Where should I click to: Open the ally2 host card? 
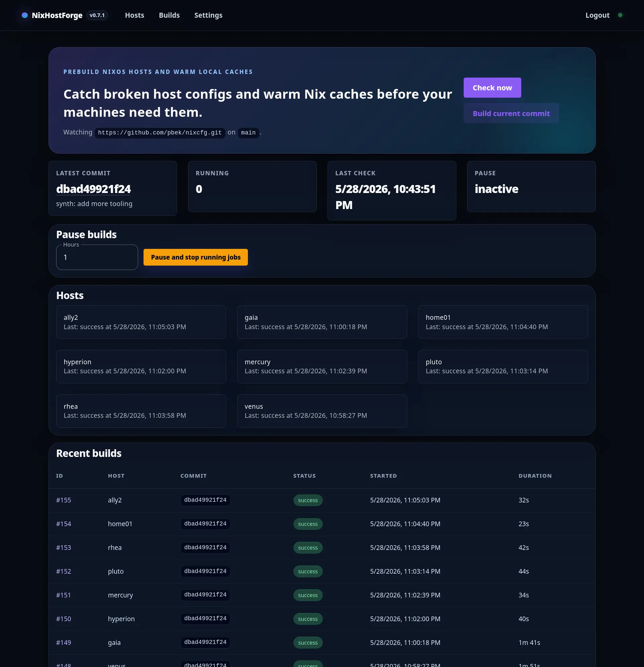click(x=141, y=322)
